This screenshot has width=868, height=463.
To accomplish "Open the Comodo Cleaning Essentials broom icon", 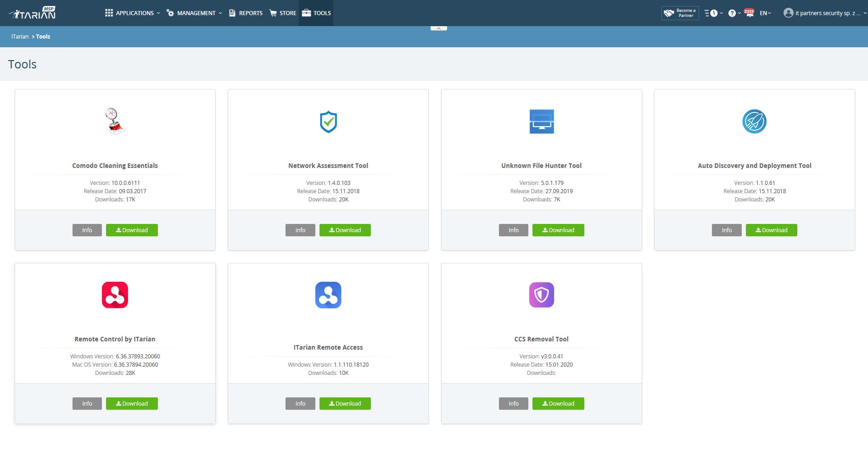I will point(115,121).
